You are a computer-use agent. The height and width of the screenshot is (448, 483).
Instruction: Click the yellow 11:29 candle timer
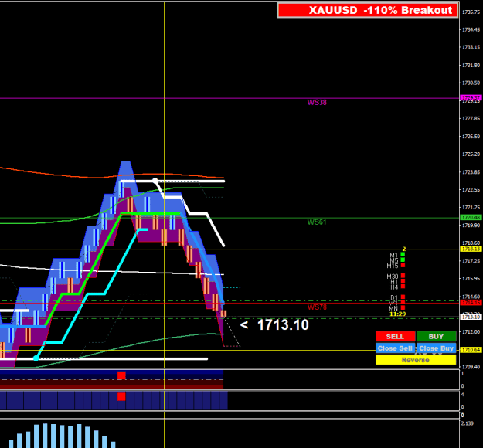click(x=398, y=314)
